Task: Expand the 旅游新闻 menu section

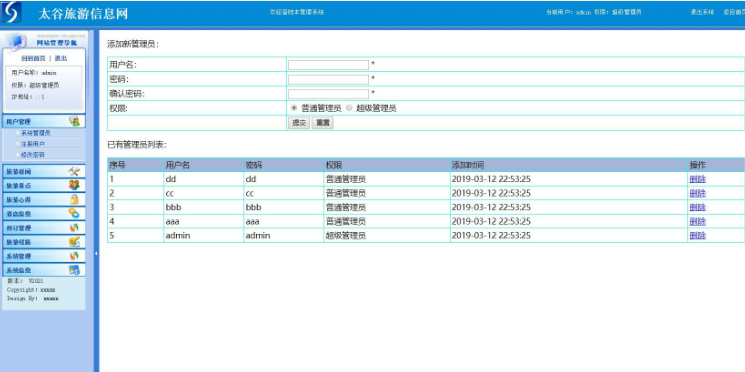Action: (44, 172)
